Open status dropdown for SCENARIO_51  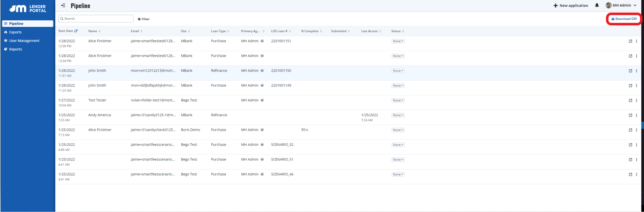click(x=398, y=160)
